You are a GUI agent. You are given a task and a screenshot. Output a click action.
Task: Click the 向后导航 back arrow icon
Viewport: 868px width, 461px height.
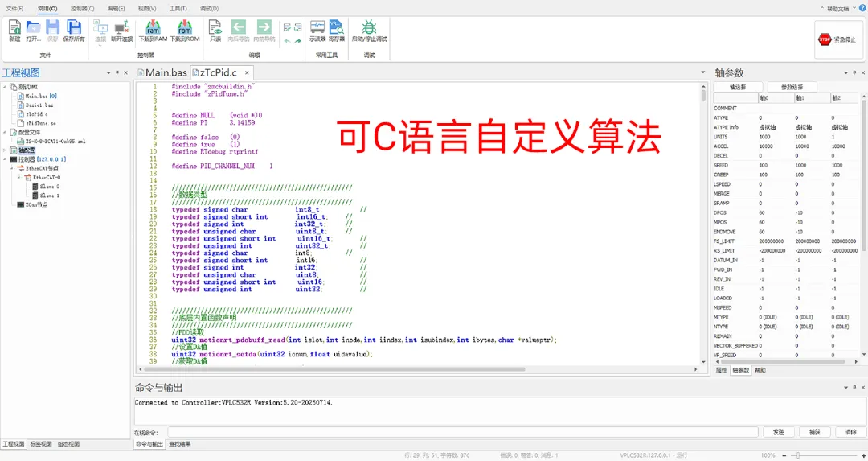[239, 27]
